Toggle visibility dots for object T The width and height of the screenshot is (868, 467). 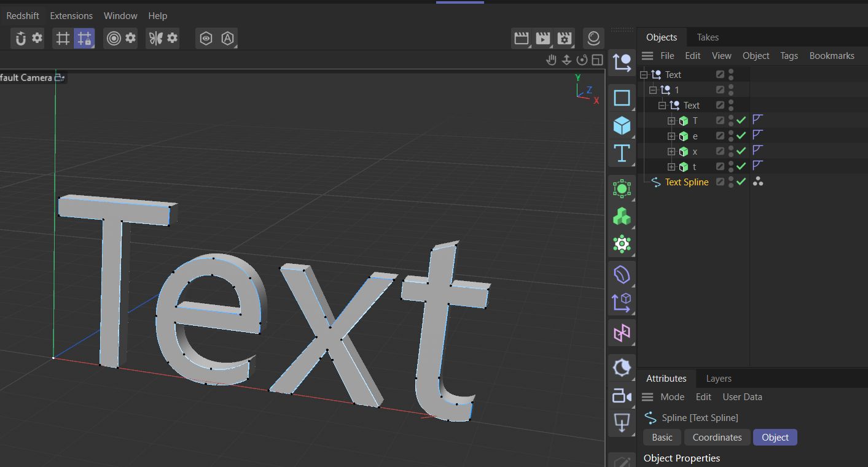[x=731, y=120]
